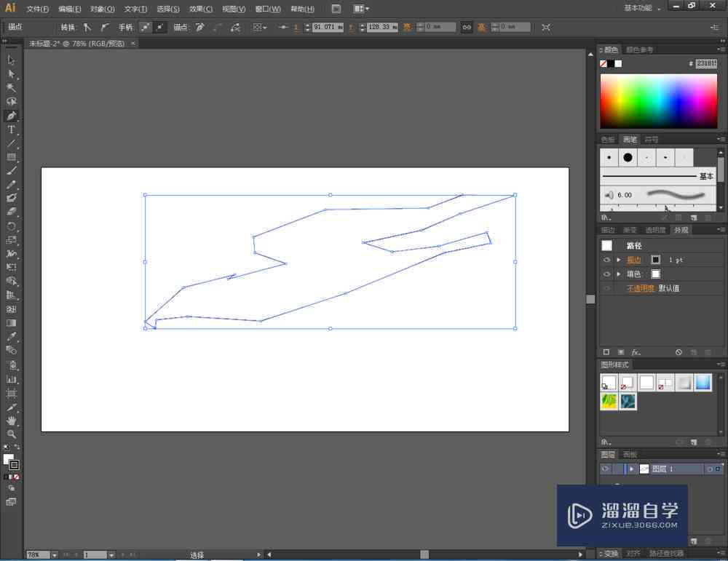Screen dimensions: 728x561
Task: Select the Slice tool
Action: [11, 407]
